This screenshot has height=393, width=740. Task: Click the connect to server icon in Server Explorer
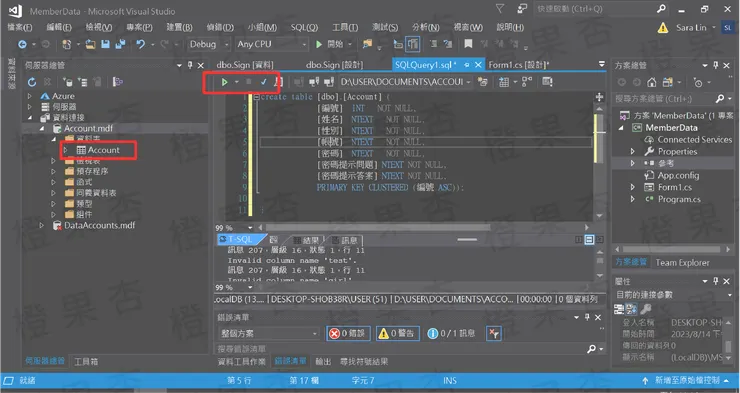[x=83, y=82]
